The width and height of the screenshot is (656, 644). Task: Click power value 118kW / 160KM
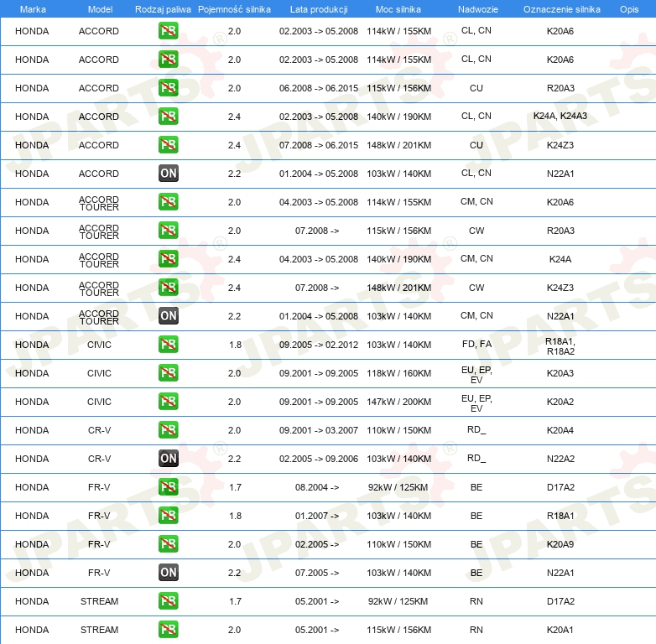coord(398,373)
